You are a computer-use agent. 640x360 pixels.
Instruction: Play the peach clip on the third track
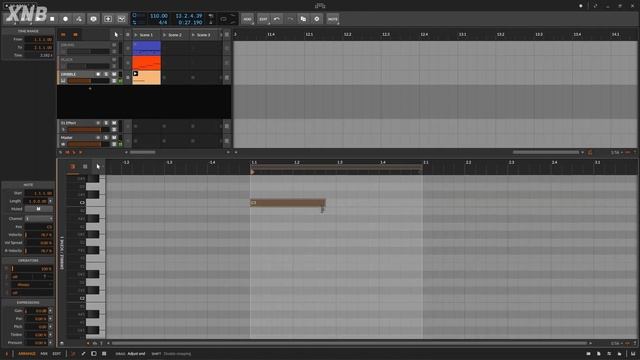136,74
